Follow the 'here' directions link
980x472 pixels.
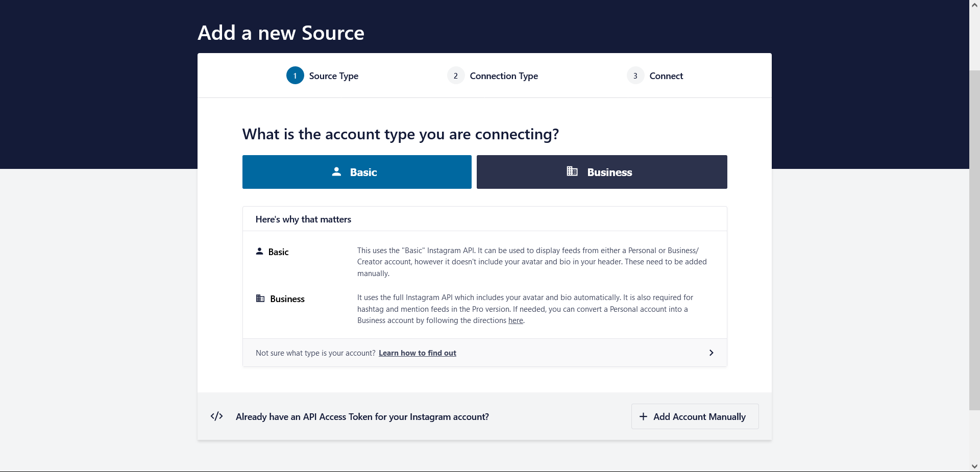pyautogui.click(x=516, y=320)
